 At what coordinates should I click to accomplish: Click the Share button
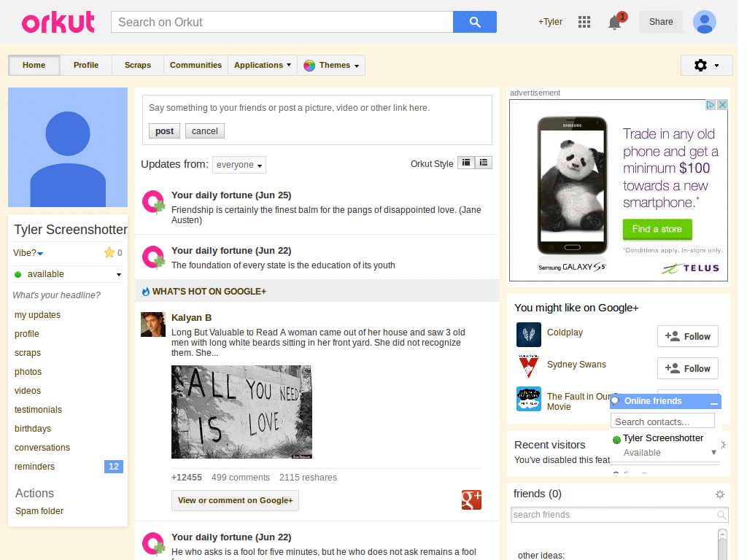[x=661, y=22]
